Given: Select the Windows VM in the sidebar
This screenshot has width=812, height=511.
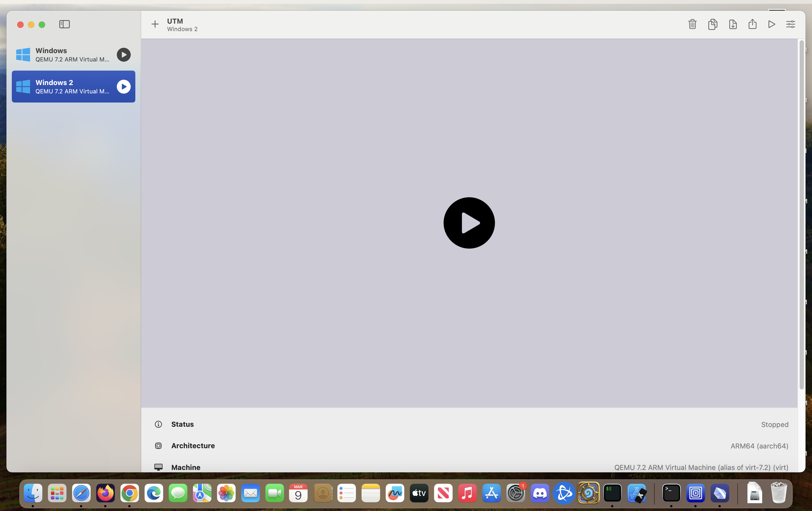Looking at the screenshot, I should coord(61,54).
